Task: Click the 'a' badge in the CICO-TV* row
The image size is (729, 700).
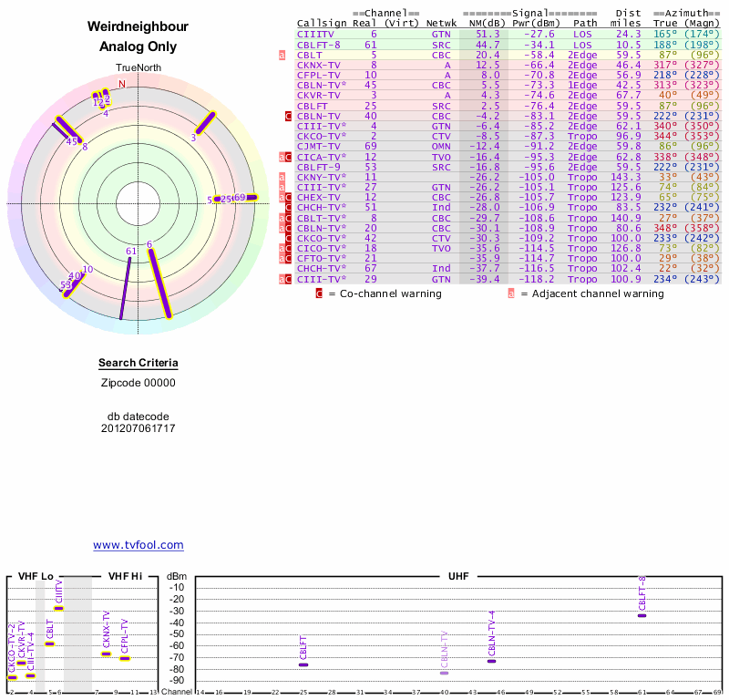Action: click(282, 248)
